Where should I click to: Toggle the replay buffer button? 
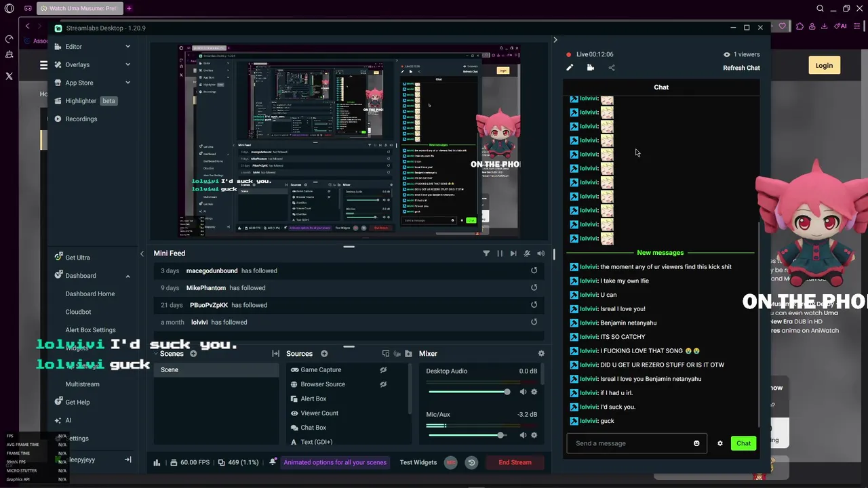coord(471,462)
